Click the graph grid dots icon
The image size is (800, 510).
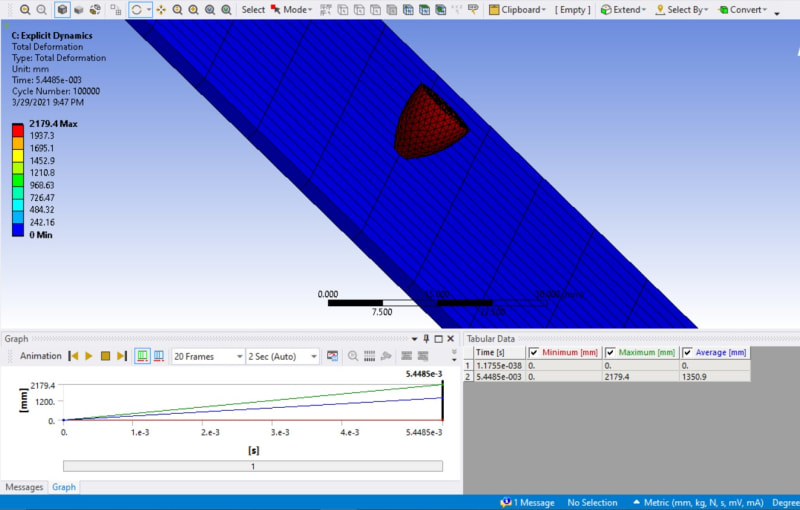point(369,356)
